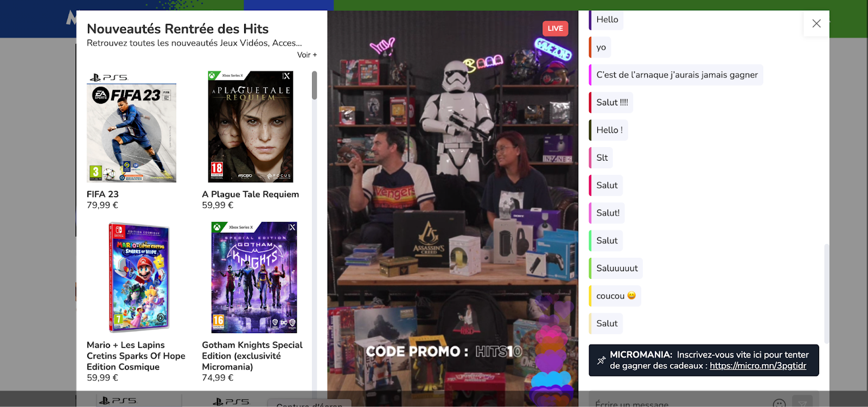This screenshot has height=407, width=868.
Task: Click the chat messages scrollbar
Action: click(x=827, y=293)
